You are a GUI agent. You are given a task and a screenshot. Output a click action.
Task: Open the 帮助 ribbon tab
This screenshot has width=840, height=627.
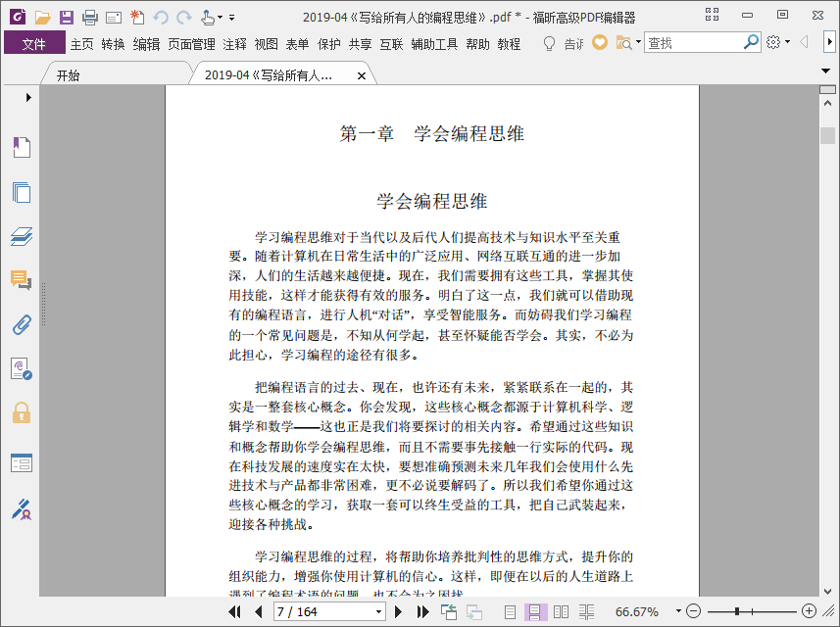pyautogui.click(x=478, y=44)
